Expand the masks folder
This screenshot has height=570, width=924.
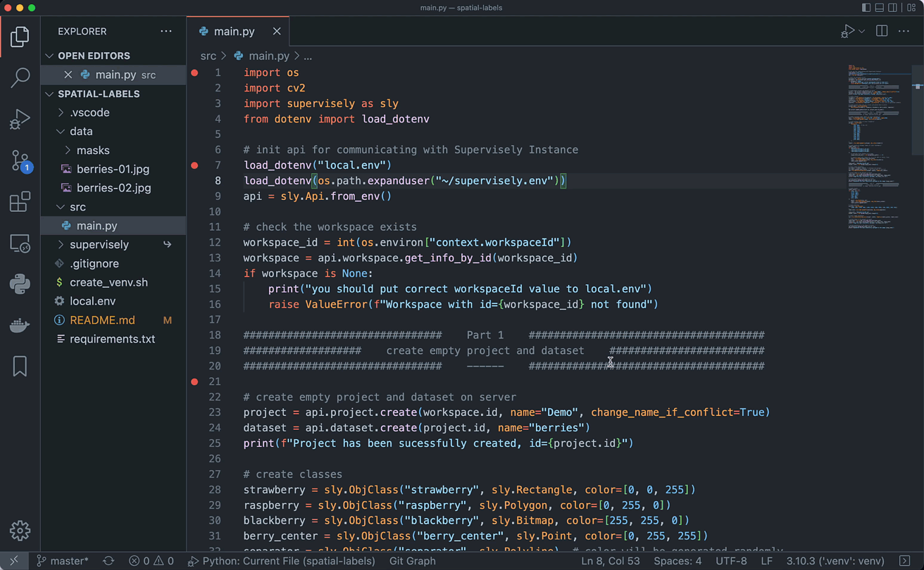(x=113, y=151)
